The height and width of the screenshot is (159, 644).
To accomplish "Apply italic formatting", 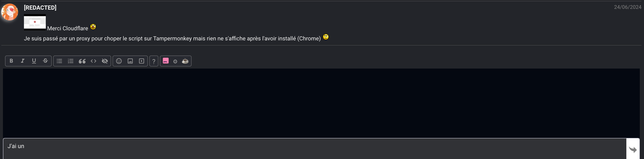I will (22, 61).
